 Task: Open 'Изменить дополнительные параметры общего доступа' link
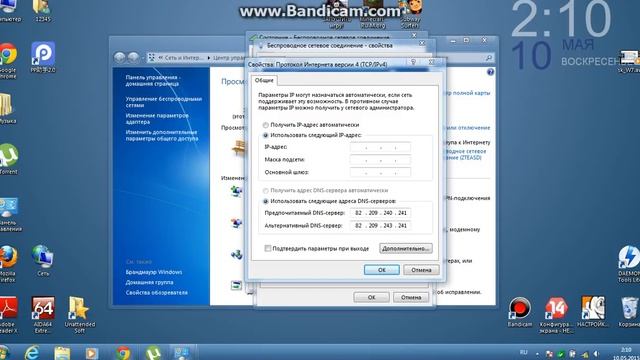click(162, 136)
